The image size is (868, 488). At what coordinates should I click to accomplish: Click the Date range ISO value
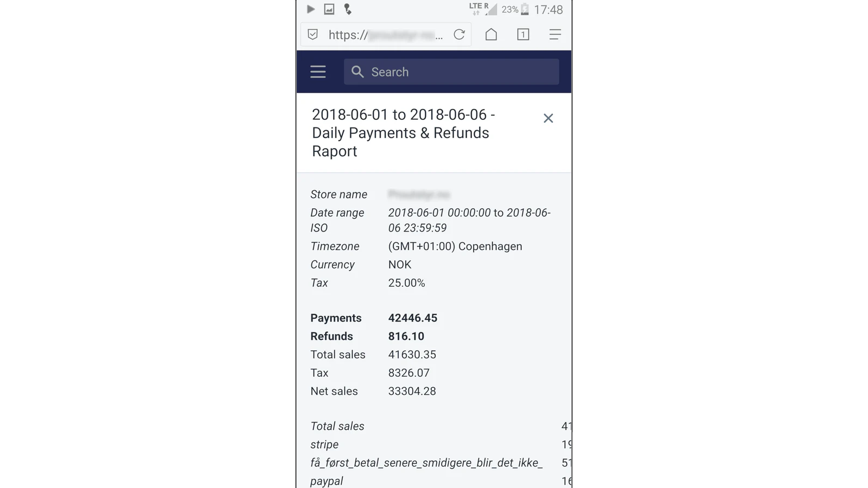coord(469,220)
